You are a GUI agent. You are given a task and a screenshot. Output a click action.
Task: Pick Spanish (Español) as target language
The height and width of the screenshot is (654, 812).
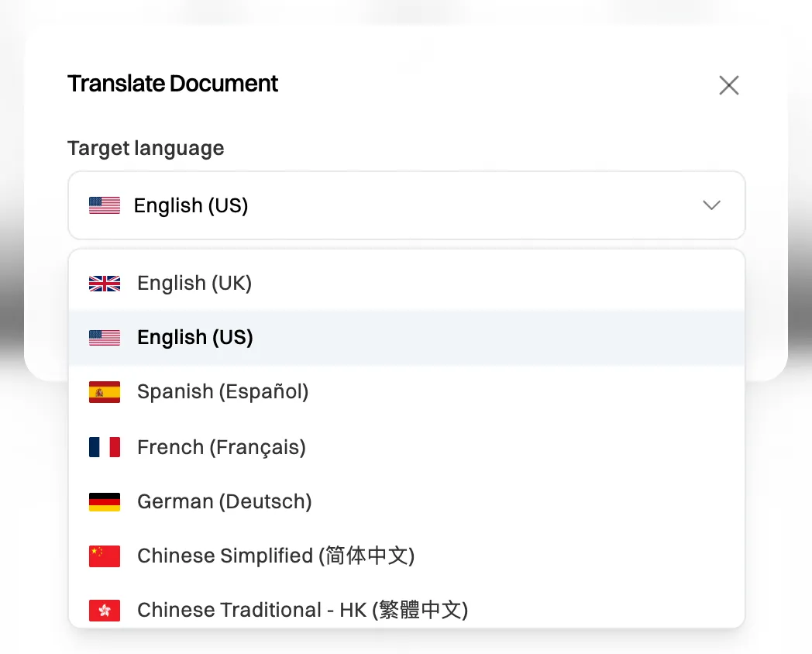(407, 392)
